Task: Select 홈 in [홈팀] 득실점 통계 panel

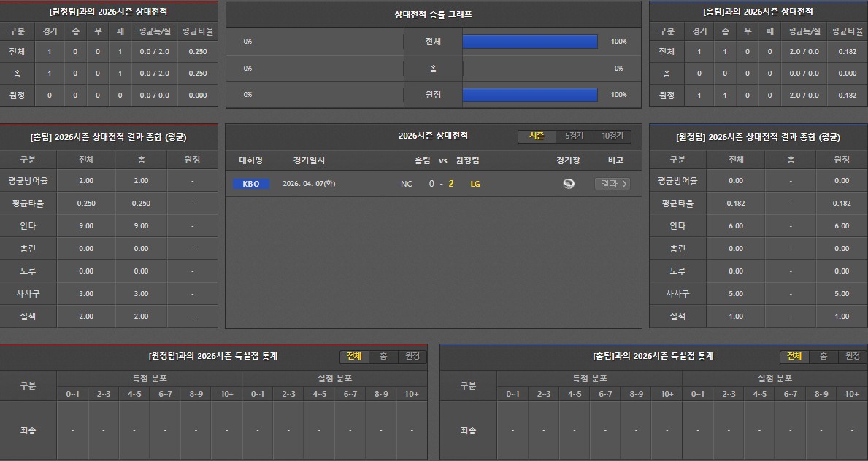Action: coord(823,356)
